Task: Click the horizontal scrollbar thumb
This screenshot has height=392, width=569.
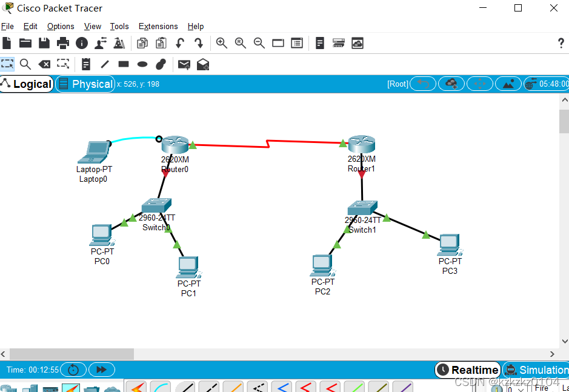Action: coord(72,354)
